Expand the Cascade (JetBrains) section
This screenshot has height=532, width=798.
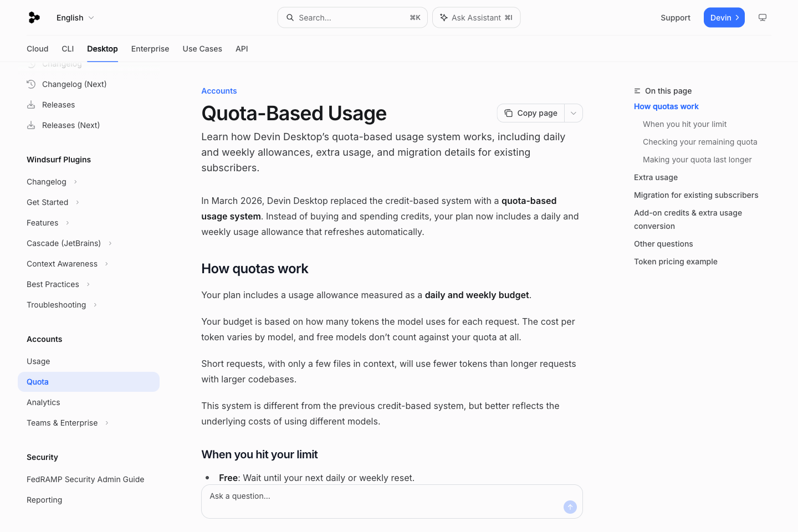(110, 243)
